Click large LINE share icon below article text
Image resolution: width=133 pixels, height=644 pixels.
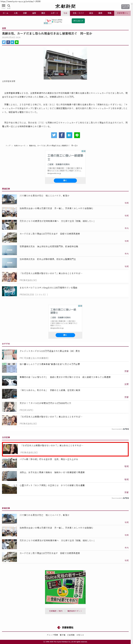tap(77, 135)
